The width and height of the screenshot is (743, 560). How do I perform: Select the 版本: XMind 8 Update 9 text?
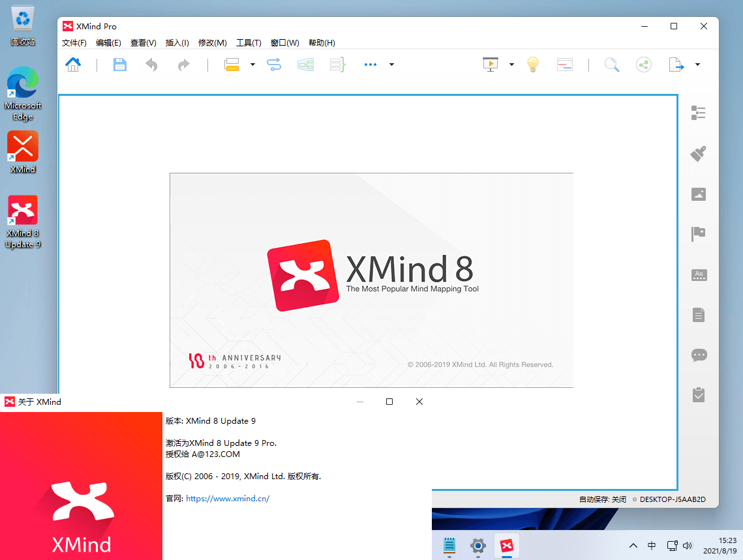[x=211, y=421]
